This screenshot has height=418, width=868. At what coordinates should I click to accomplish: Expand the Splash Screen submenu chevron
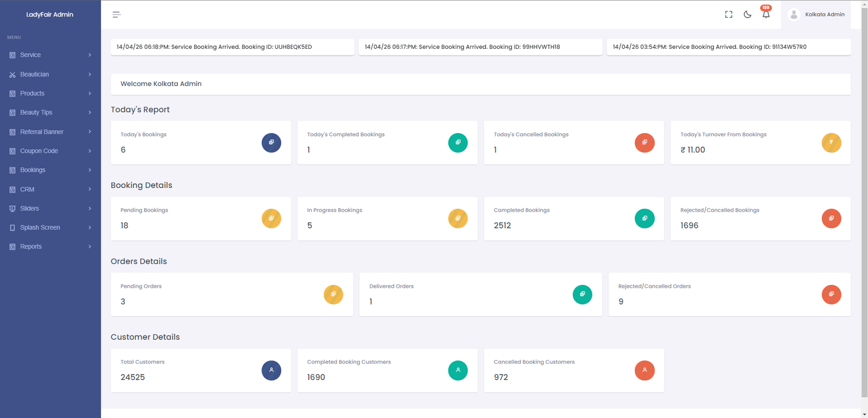(x=90, y=227)
